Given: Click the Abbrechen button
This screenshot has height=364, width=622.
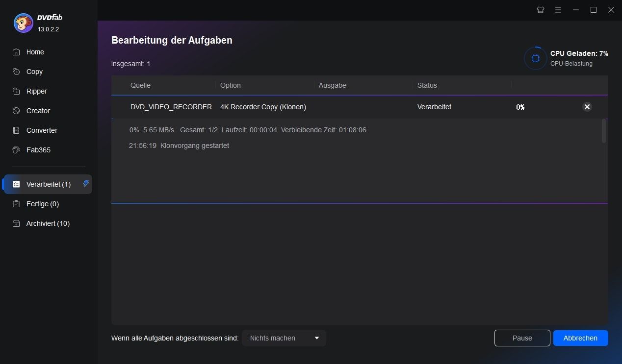Looking at the screenshot, I should click(x=581, y=338).
